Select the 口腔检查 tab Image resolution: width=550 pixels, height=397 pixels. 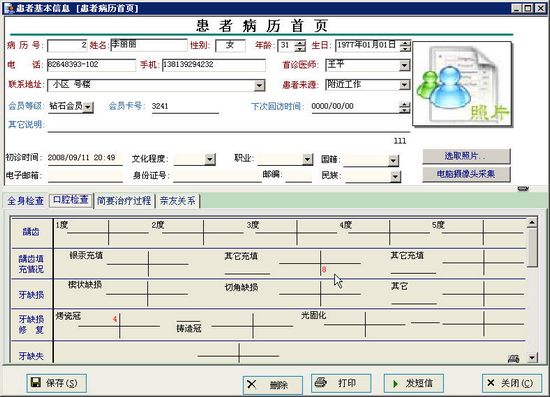click(x=71, y=200)
